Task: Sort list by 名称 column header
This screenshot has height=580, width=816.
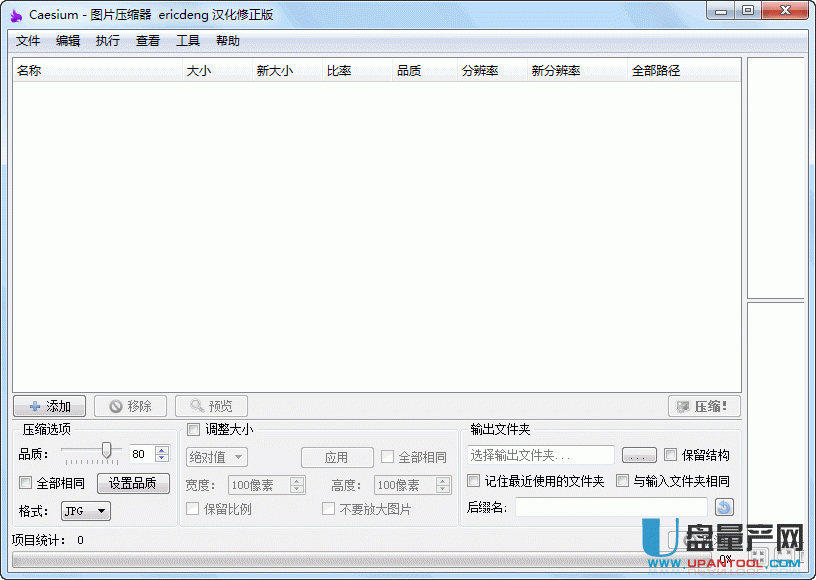Action: 96,71
